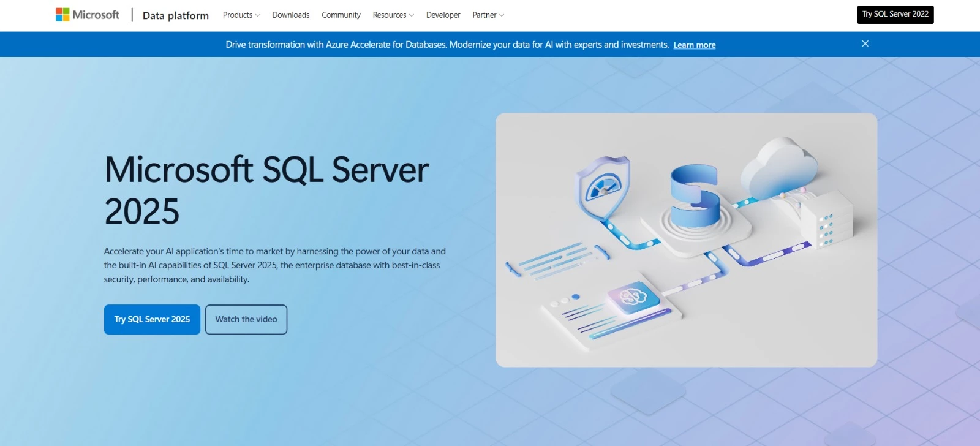Expand the Products dropdown menu

[x=241, y=15]
